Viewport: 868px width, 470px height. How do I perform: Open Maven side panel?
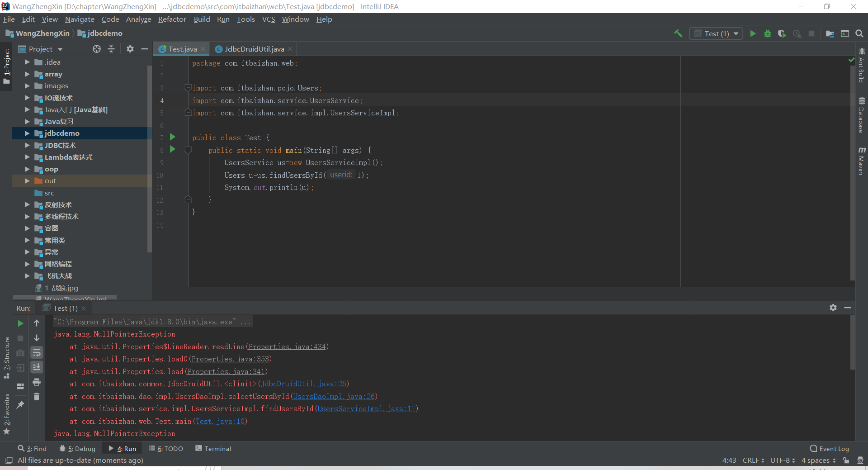point(861,161)
